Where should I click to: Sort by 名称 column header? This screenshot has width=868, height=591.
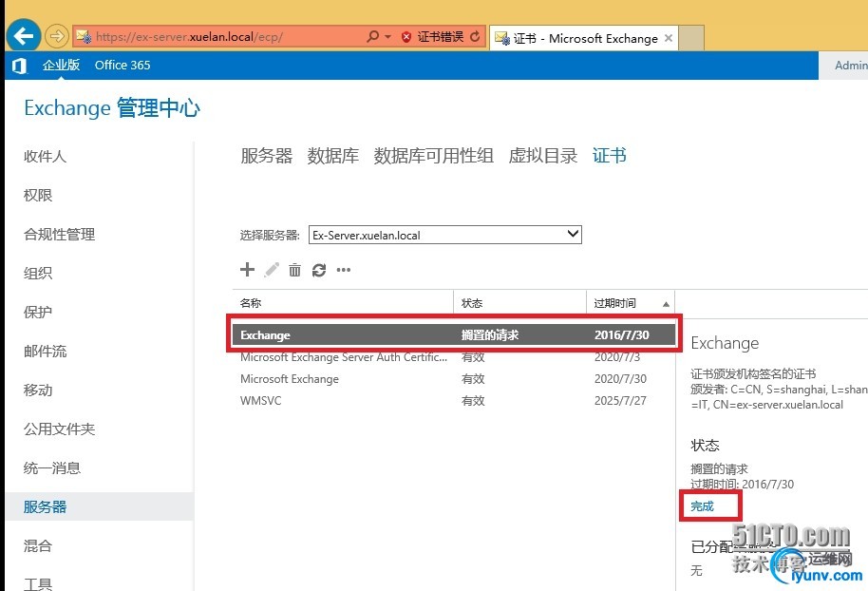(343, 303)
